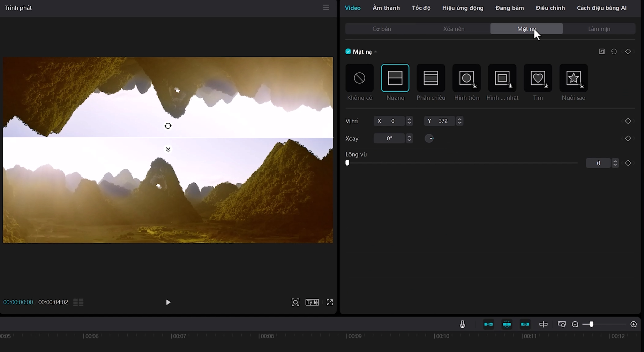Viewport: 644px width, 352px height.
Task: Select Không có to remove mask
Action: coord(359,78)
